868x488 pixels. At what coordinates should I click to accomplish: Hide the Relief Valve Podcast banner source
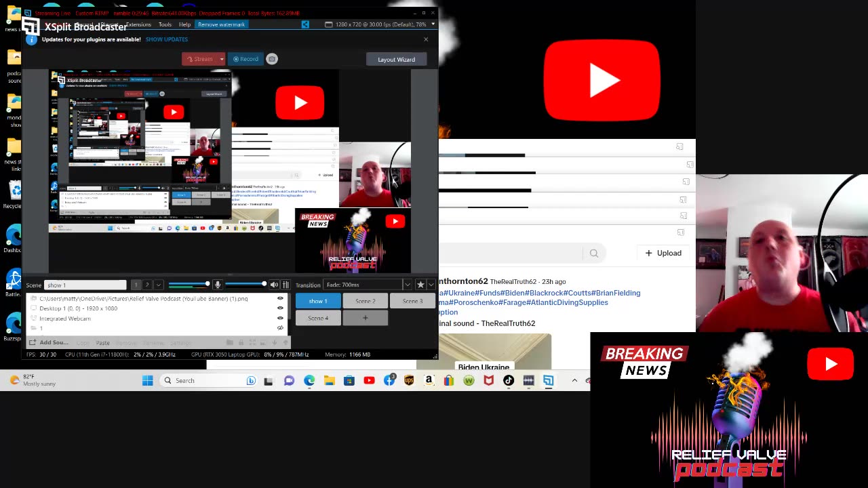tap(280, 298)
